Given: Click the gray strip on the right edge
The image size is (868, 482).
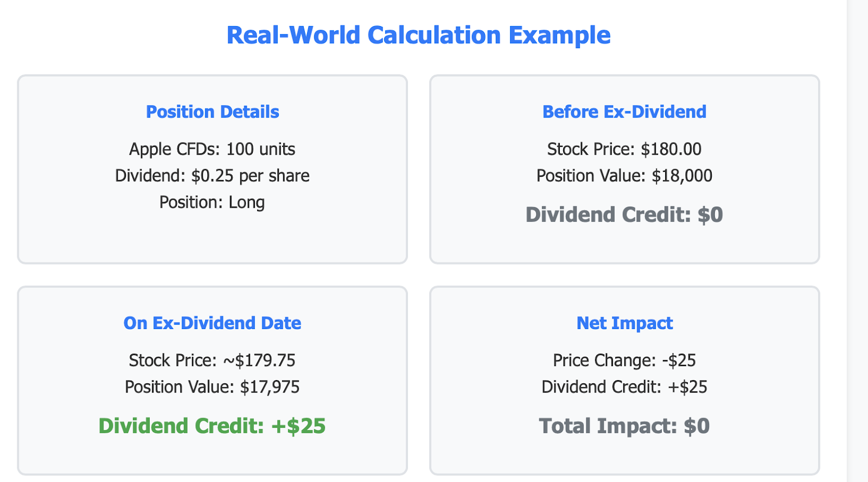Looking at the screenshot, I should coord(858,241).
